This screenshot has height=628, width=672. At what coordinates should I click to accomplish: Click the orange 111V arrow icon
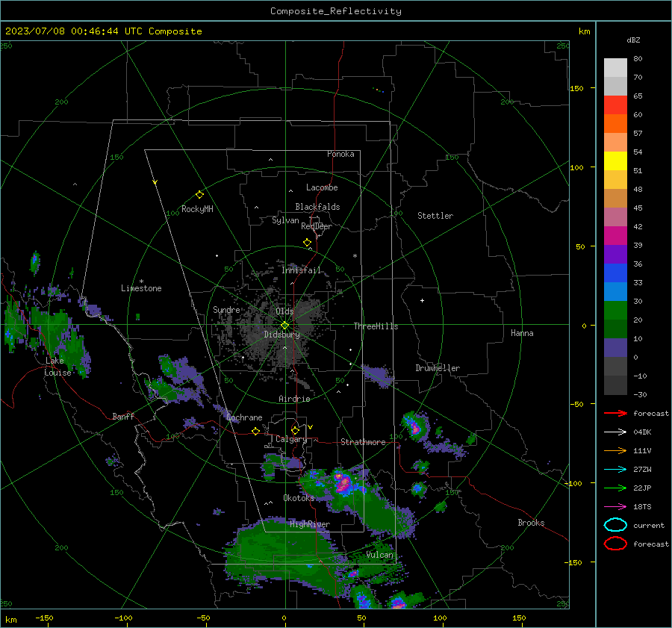tap(615, 450)
